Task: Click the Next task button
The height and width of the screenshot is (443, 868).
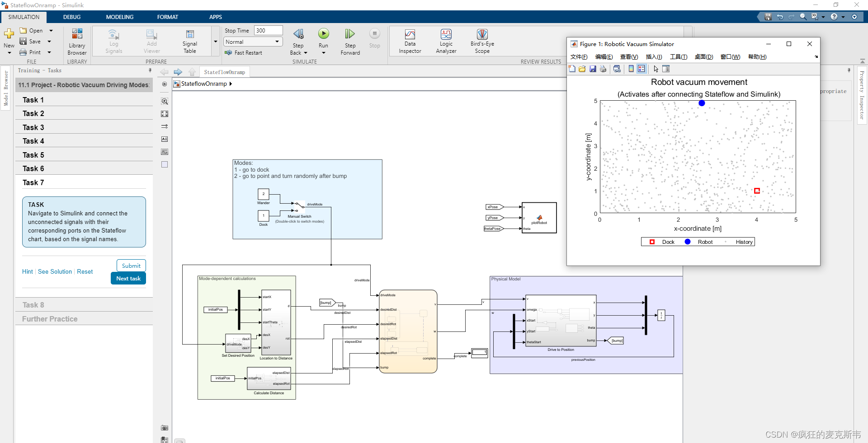Action: 128,279
